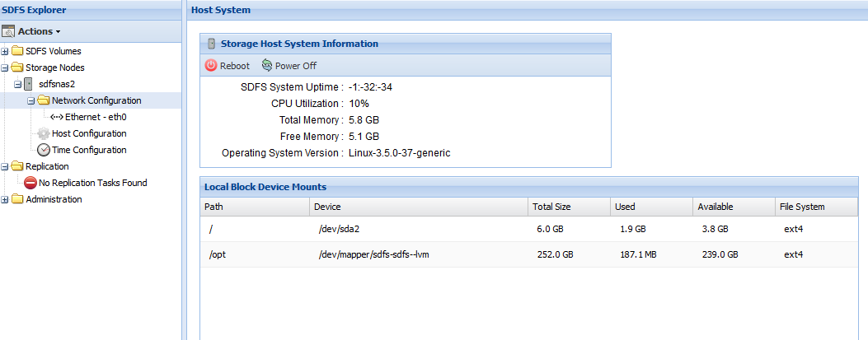
Task: Sort mounts by Total Size column
Action: tap(551, 207)
